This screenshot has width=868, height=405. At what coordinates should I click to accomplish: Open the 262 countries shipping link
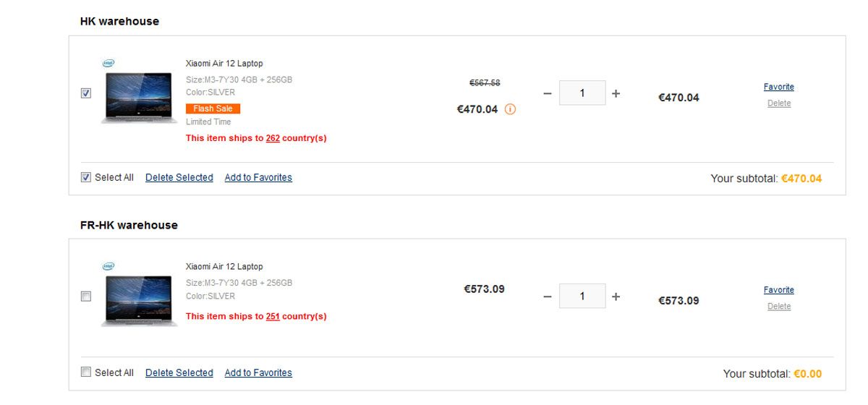[273, 138]
